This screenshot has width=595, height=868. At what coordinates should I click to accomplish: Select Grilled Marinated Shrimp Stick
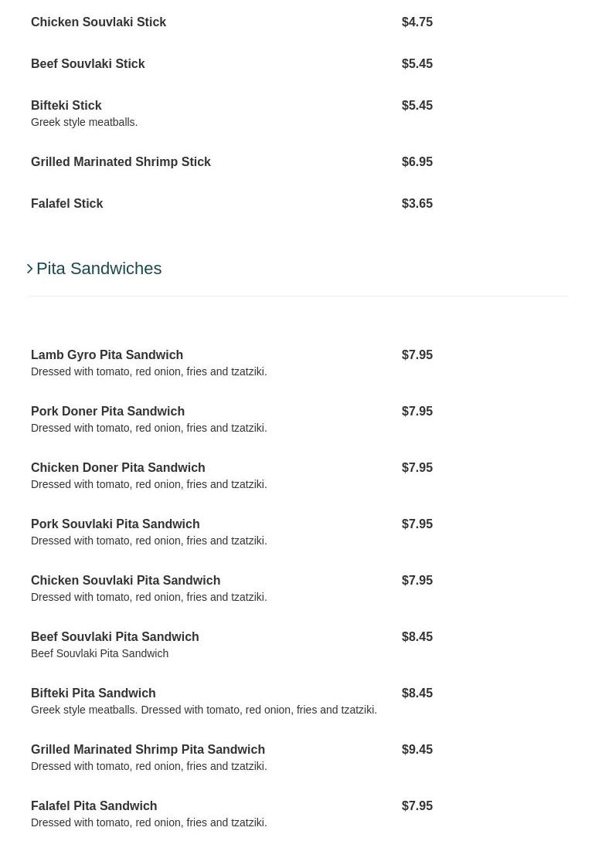(x=121, y=162)
